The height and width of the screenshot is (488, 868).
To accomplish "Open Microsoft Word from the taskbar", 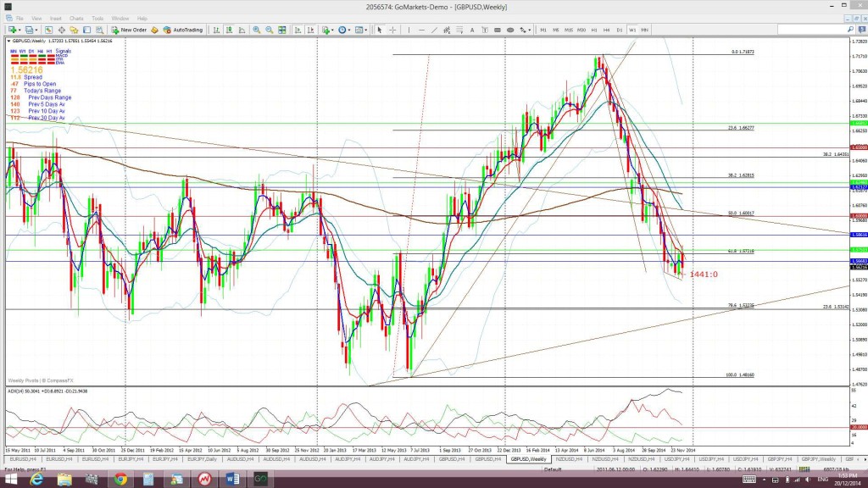I will click(232, 480).
